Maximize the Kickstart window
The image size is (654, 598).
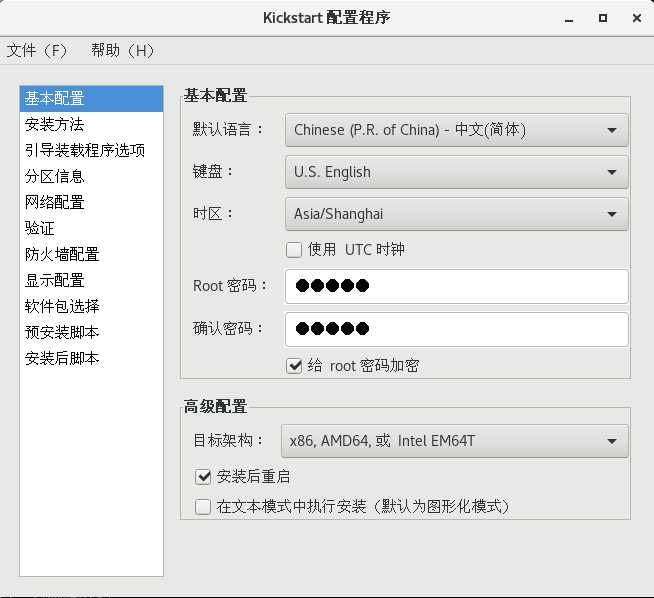(603, 18)
